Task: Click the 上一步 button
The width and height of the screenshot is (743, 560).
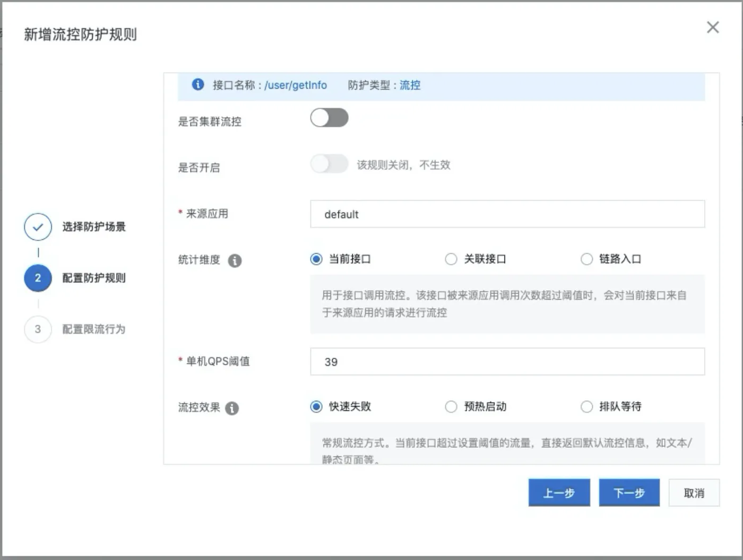Action: pyautogui.click(x=559, y=493)
